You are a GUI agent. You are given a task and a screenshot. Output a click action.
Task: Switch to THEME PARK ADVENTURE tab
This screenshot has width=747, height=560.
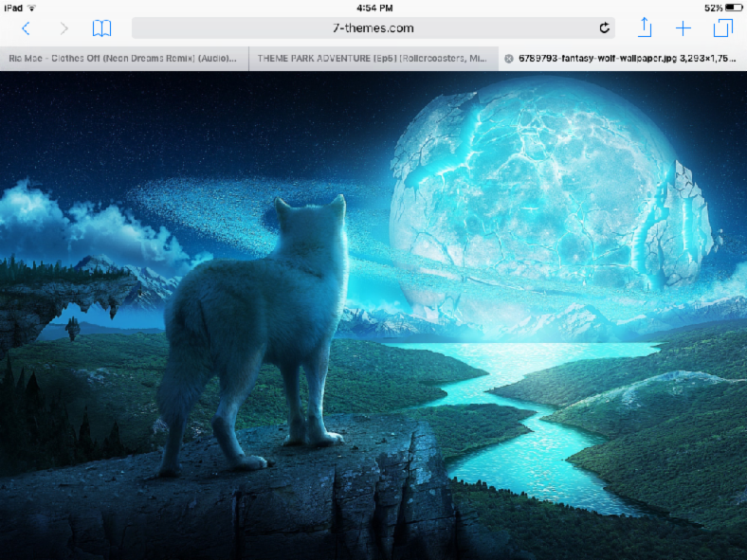(x=373, y=59)
